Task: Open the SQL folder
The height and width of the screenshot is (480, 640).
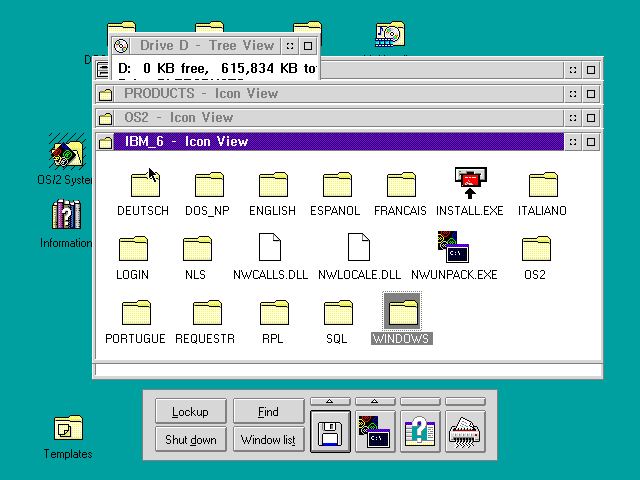Action: click(338, 312)
